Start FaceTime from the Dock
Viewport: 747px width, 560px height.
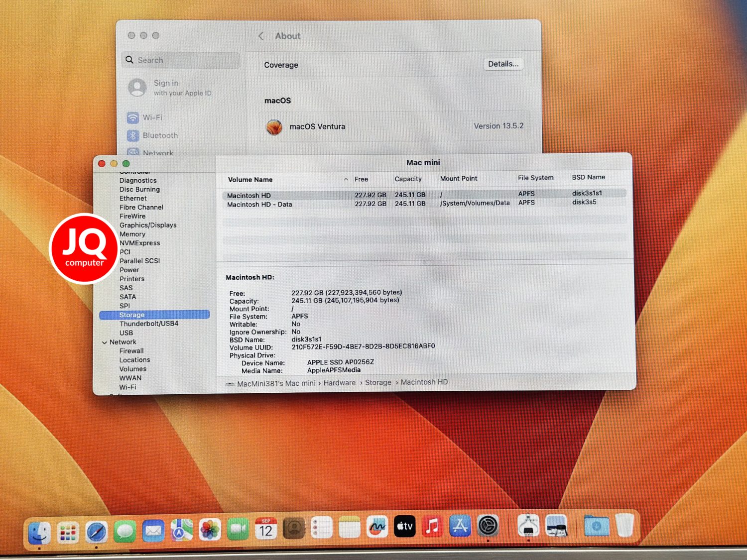(238, 529)
